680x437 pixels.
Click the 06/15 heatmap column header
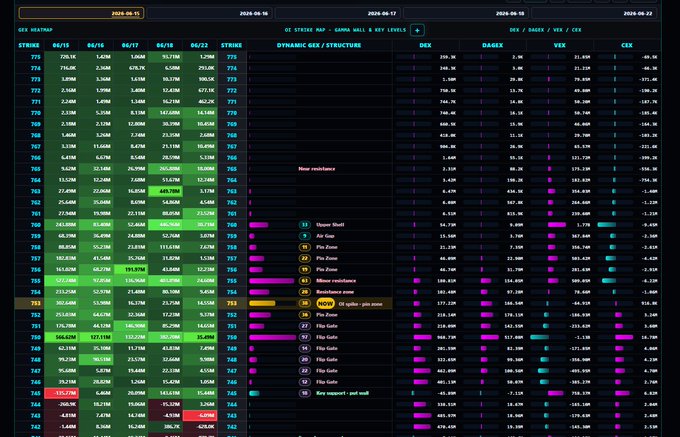(x=61, y=45)
